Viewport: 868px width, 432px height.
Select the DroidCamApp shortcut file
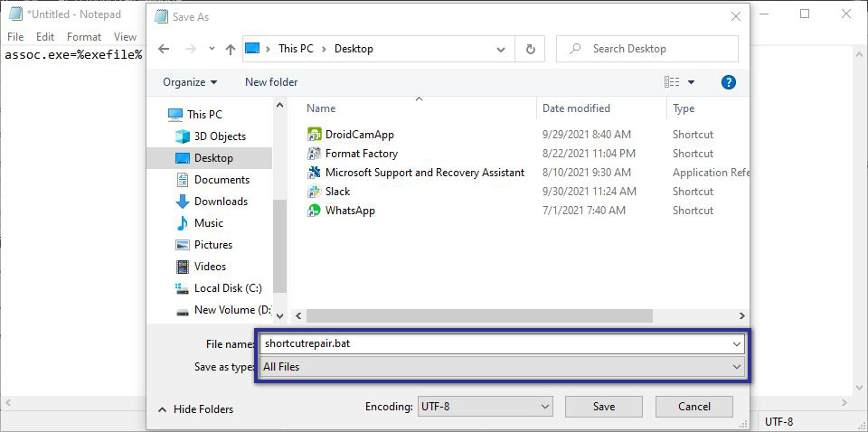pos(359,135)
